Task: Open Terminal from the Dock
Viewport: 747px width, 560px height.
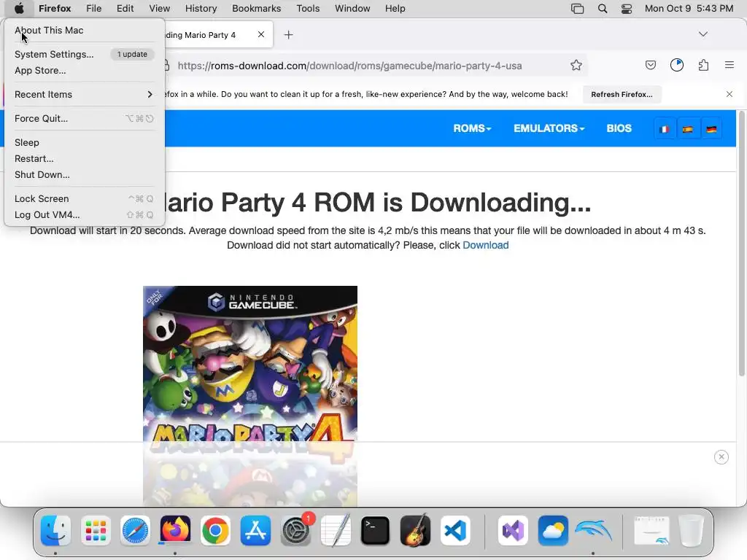Action: [376, 530]
